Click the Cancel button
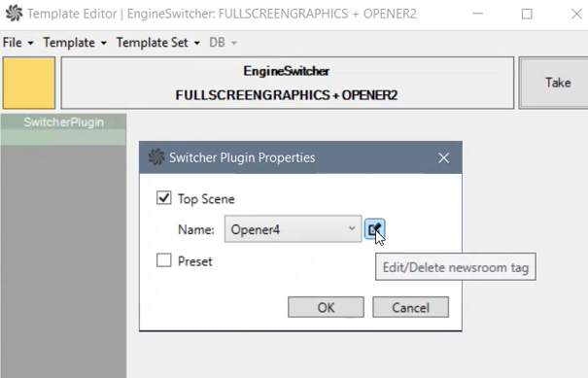 pos(410,307)
